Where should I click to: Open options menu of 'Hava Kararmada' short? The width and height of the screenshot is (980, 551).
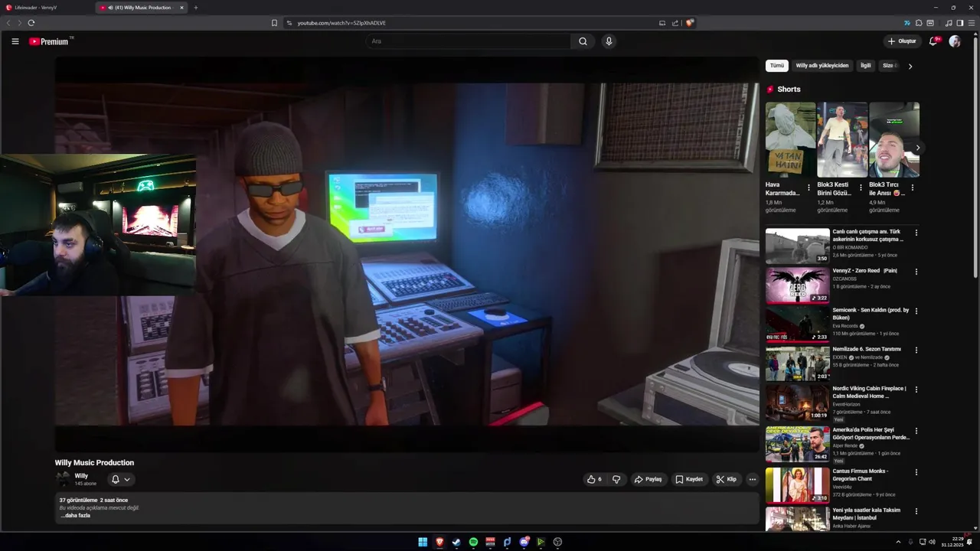[x=808, y=187]
